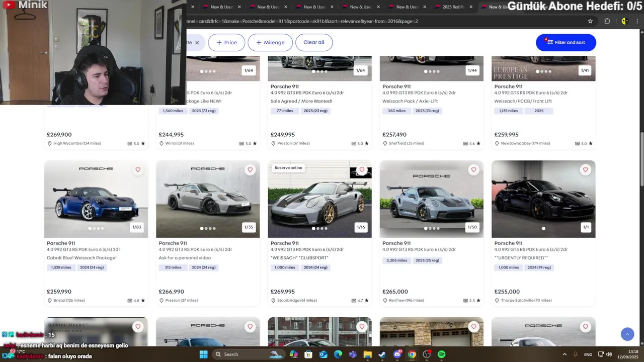
Task: Click the £244,995 price on Wirral listing
Action: pos(171,135)
